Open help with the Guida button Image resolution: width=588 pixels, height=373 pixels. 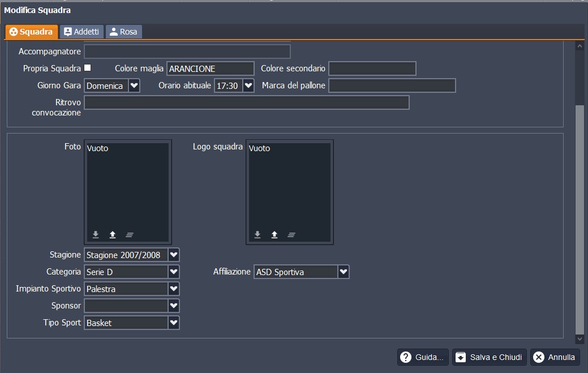pos(423,357)
